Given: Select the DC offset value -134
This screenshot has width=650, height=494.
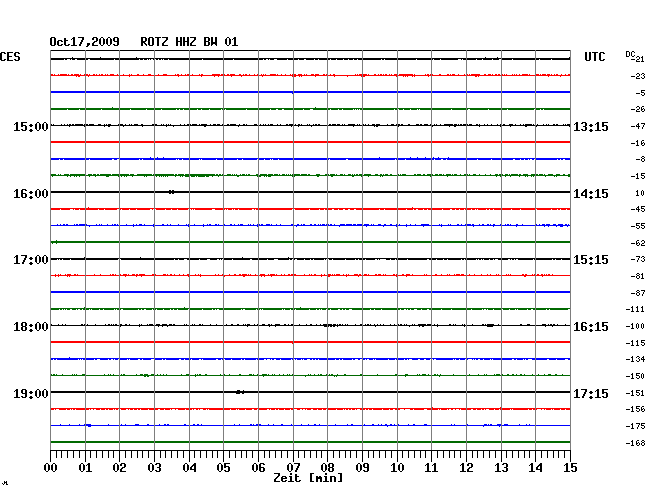Looking at the screenshot, I should [x=635, y=359].
